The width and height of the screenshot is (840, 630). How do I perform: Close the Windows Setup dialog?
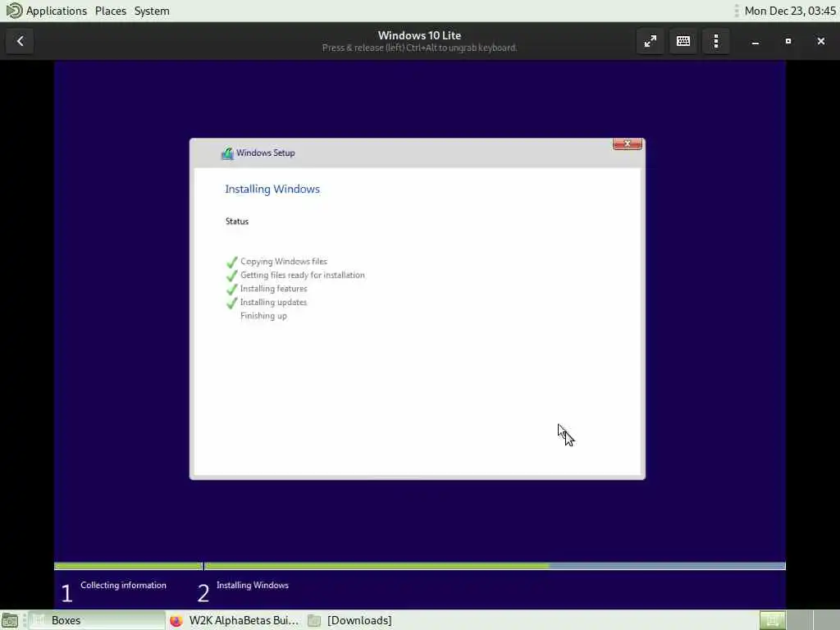[628, 144]
